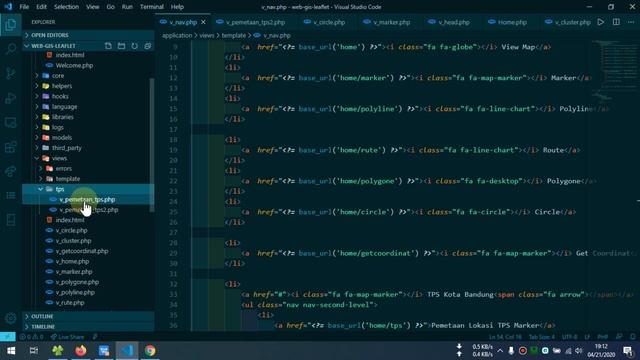Screen dimensions: 640x360
Task: Click the template breadcrumb segment
Action: pos(233,36)
